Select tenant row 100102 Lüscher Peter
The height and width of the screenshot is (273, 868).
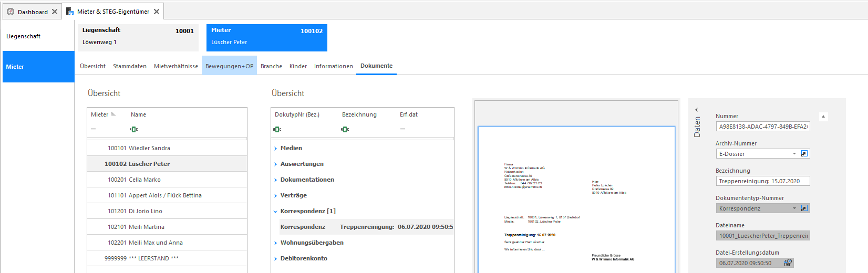(167, 164)
